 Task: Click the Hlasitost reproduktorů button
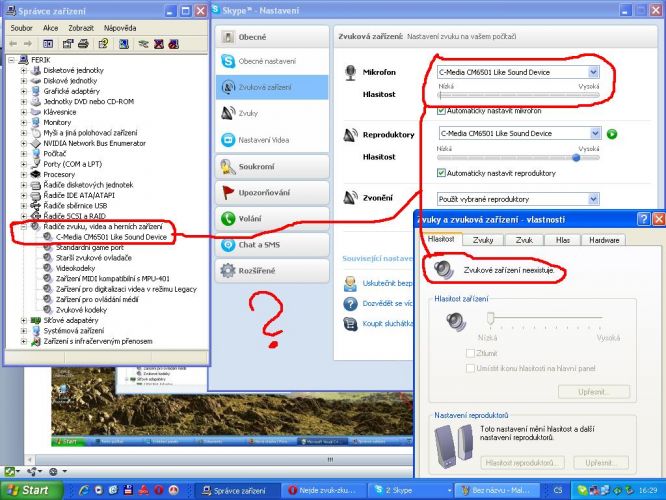[523, 463]
